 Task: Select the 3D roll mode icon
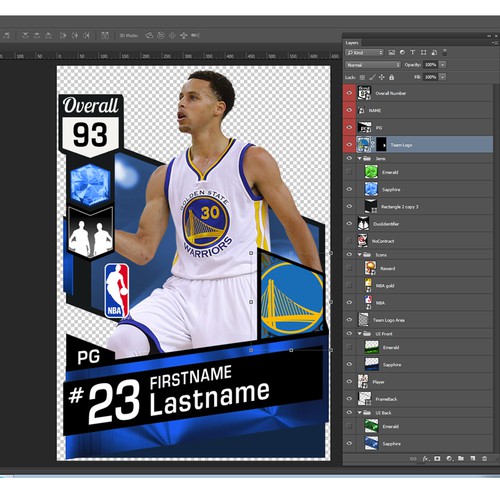pos(161,35)
